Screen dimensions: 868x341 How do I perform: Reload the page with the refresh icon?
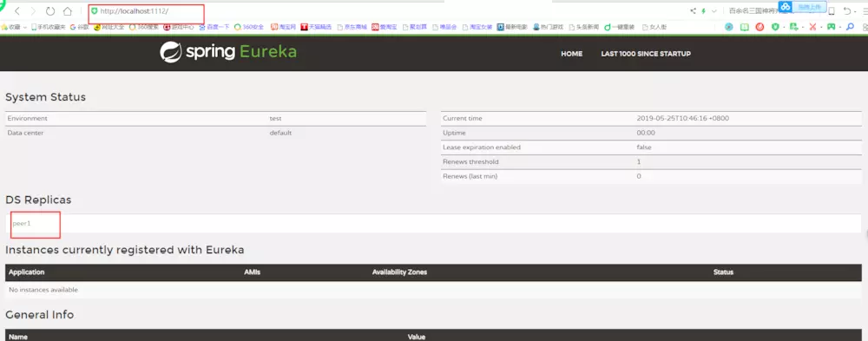(50, 11)
